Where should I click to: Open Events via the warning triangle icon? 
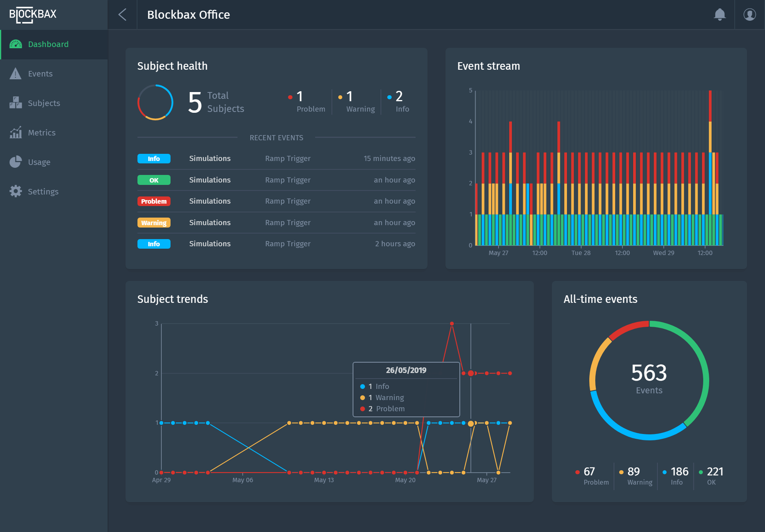pos(16,73)
